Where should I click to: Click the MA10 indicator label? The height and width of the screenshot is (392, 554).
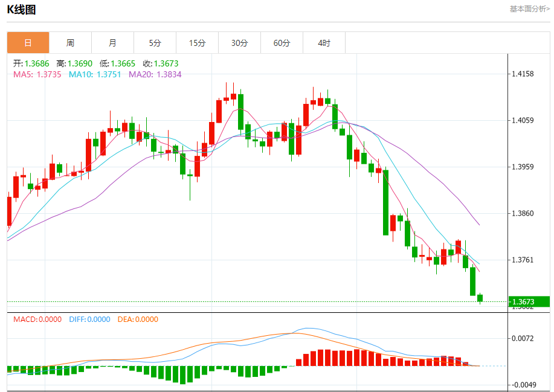(95, 74)
